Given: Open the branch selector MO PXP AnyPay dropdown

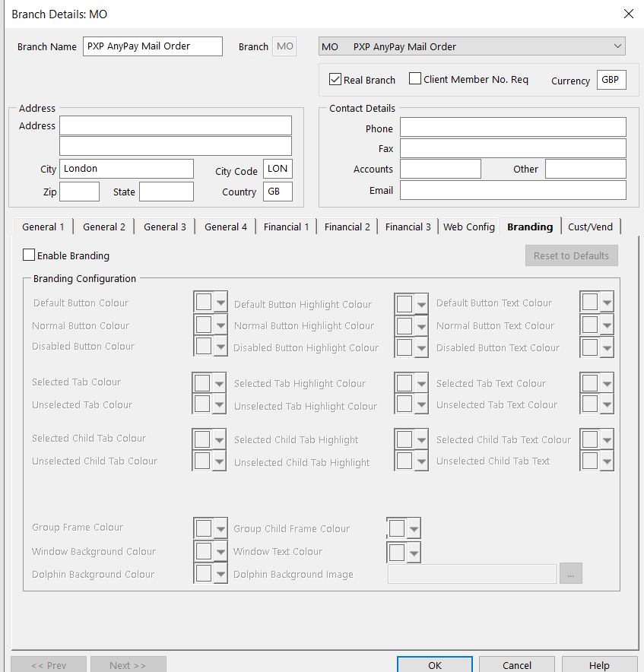Looking at the screenshot, I should [x=471, y=46].
